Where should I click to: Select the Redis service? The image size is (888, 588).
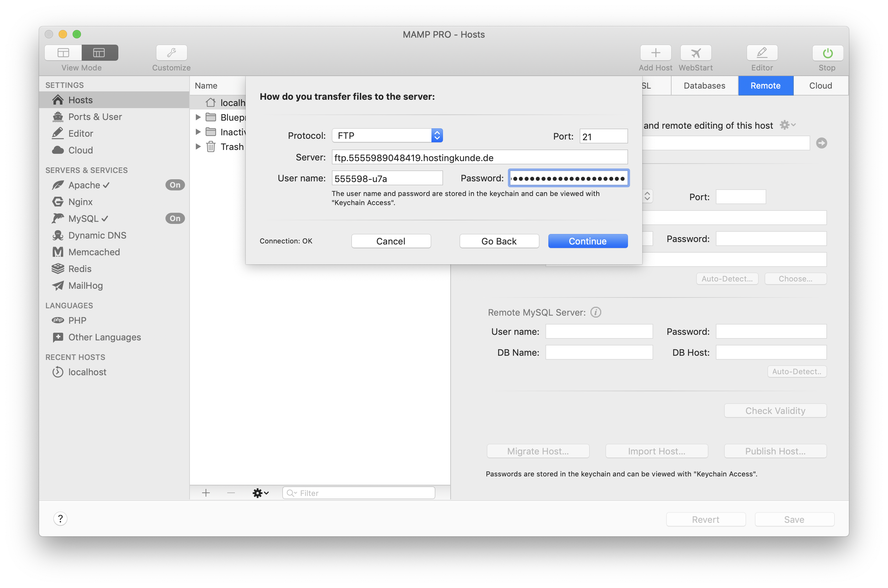coord(80,269)
